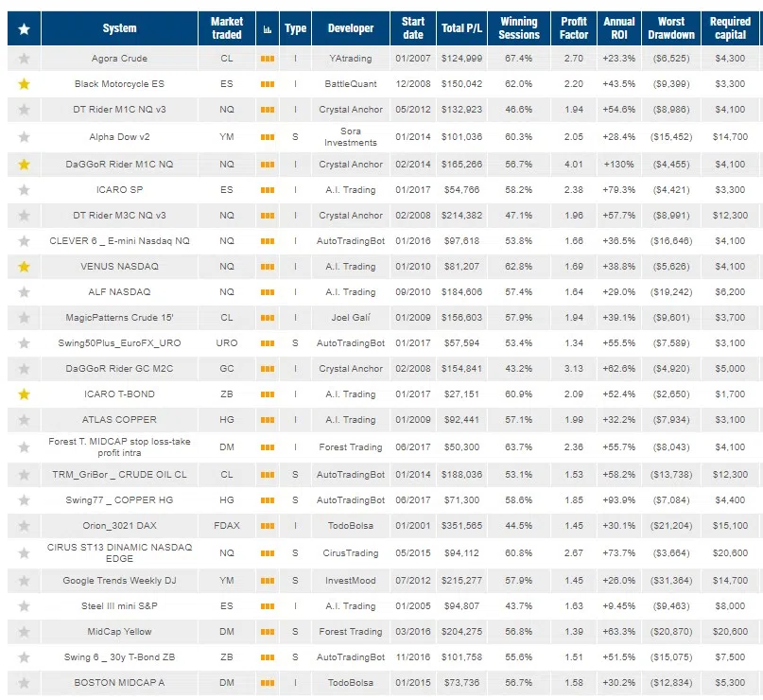This screenshot has width=763, height=700.
Task: Toggle favorite star for MidCap Yellow
Action: coord(24,632)
